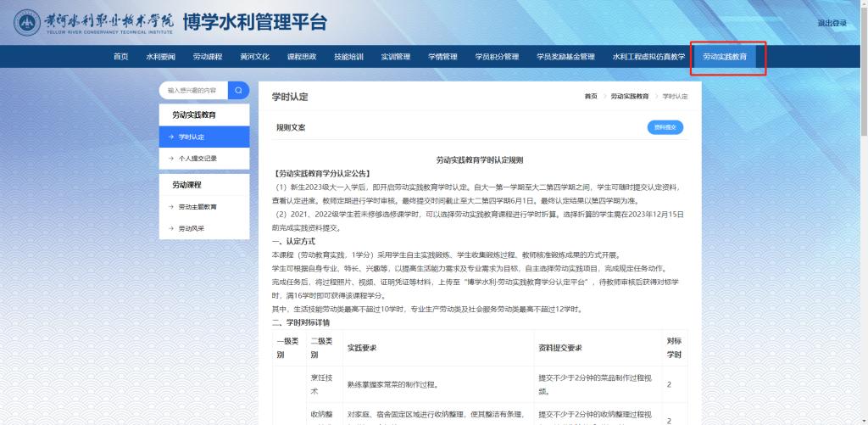868x425 pixels.
Task: Select 学时认定 in the sidebar
Action: (203, 136)
